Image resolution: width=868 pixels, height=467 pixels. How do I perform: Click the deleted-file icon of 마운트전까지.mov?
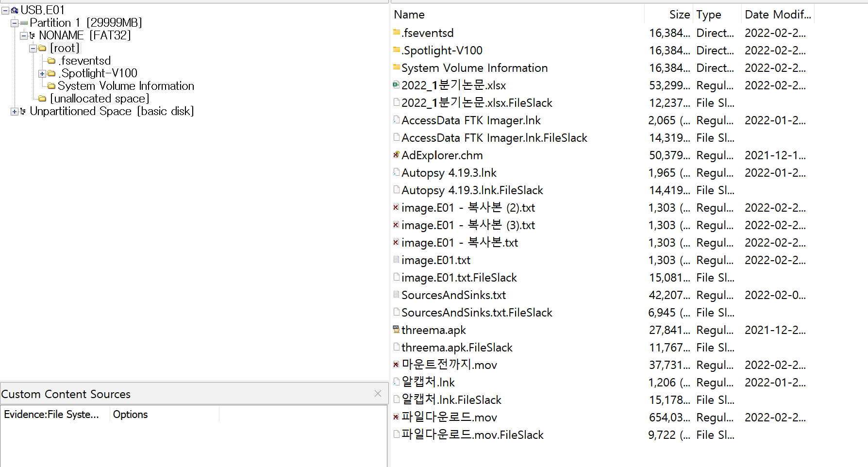pos(396,364)
